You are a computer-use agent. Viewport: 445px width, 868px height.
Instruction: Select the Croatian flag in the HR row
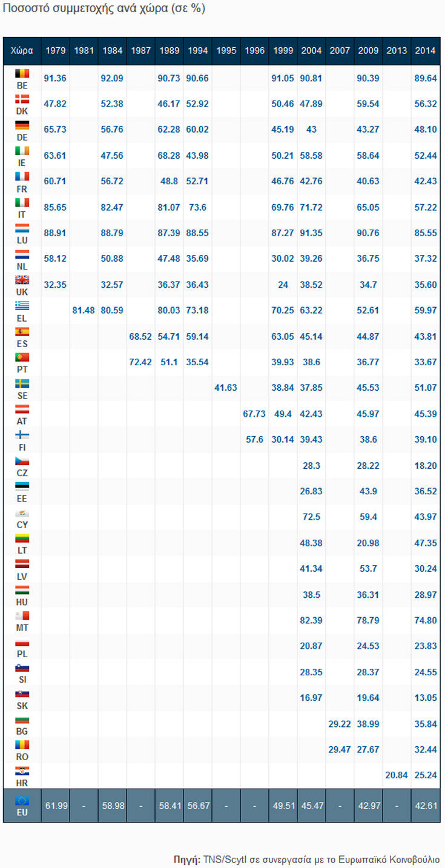22,770
